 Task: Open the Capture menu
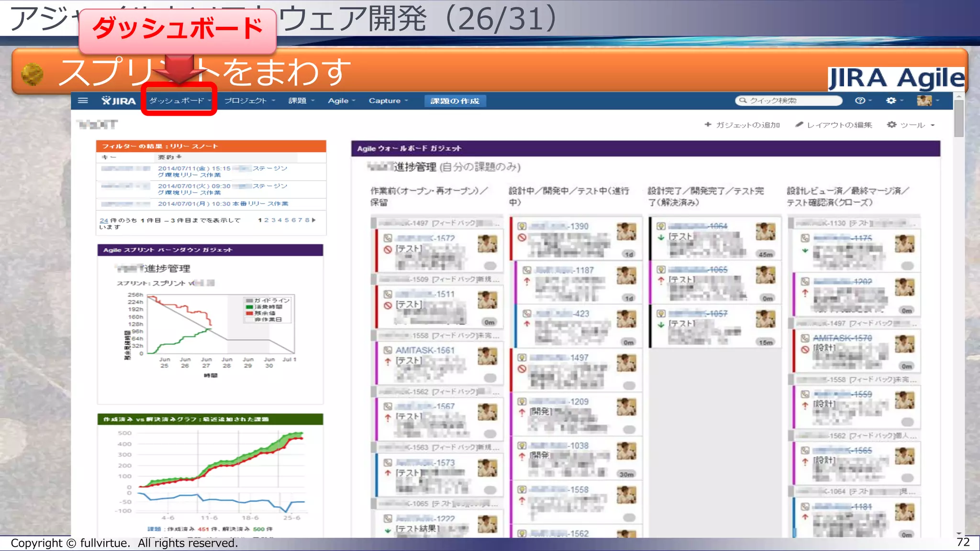[388, 101]
